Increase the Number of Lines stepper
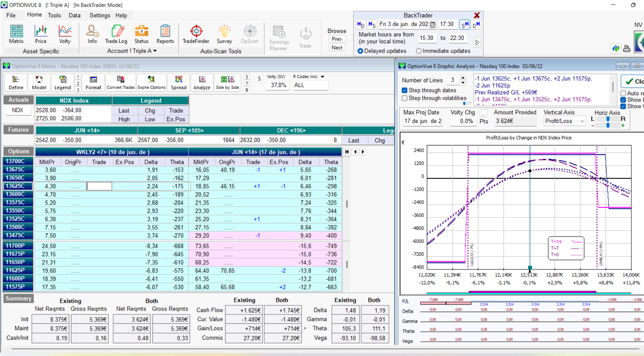Screen dimensions: 644x356 coord(463,78)
